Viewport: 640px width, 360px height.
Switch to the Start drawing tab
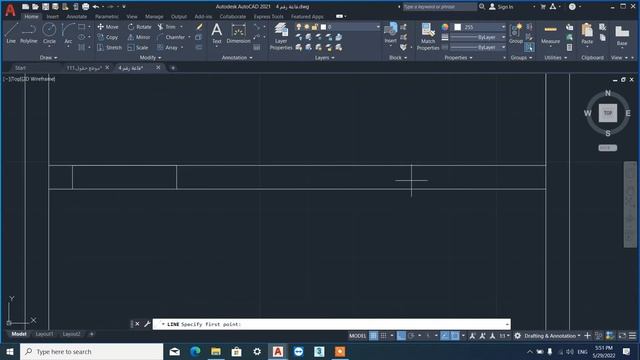coord(20,68)
